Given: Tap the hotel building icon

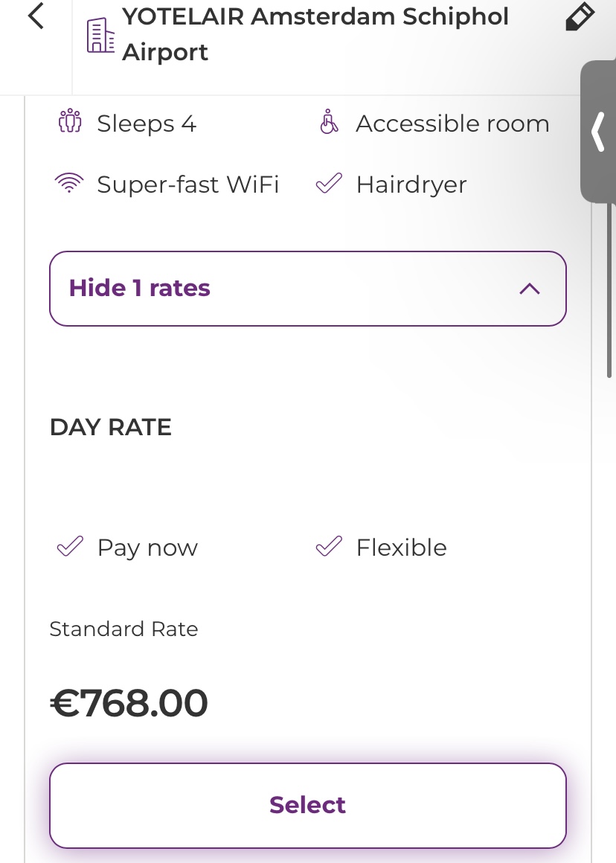Looking at the screenshot, I should (100, 35).
